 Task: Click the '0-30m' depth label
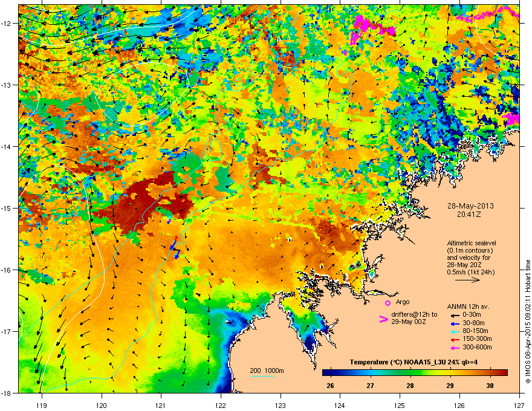472,315
